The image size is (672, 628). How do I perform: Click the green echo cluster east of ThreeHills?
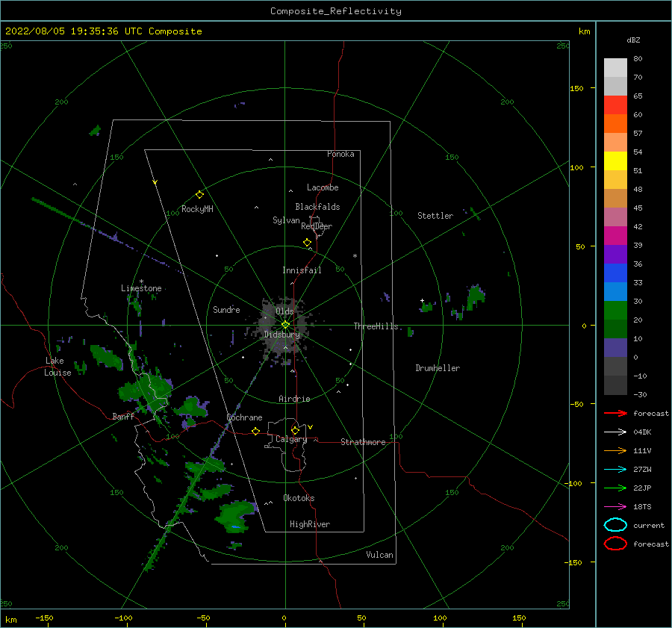[x=476, y=296]
